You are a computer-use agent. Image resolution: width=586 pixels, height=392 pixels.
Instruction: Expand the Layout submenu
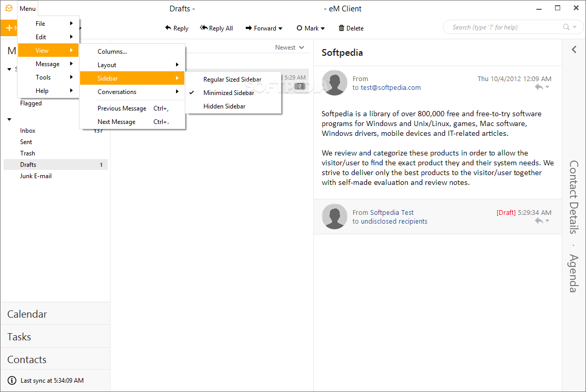pyautogui.click(x=132, y=65)
